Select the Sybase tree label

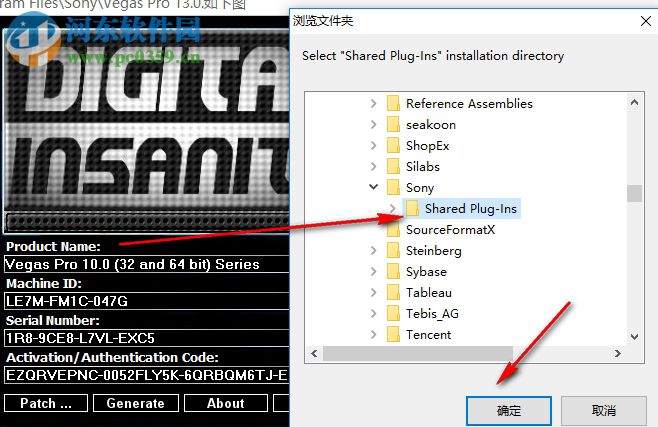tap(426, 272)
